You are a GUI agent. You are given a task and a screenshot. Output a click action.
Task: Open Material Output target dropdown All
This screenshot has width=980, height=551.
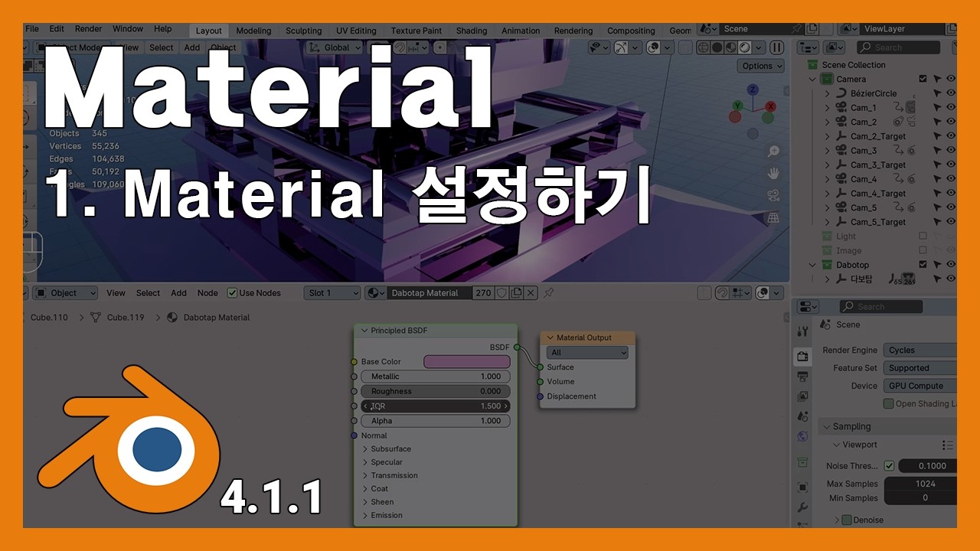587,353
